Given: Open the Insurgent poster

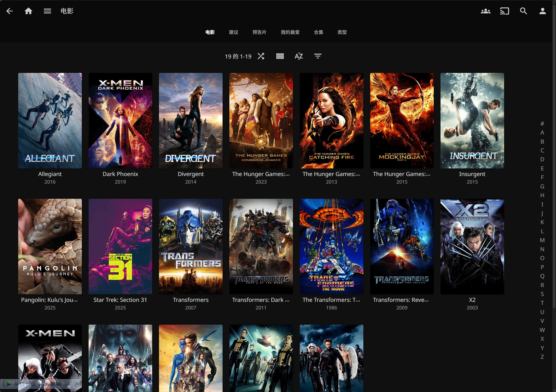Looking at the screenshot, I should click(x=472, y=121).
